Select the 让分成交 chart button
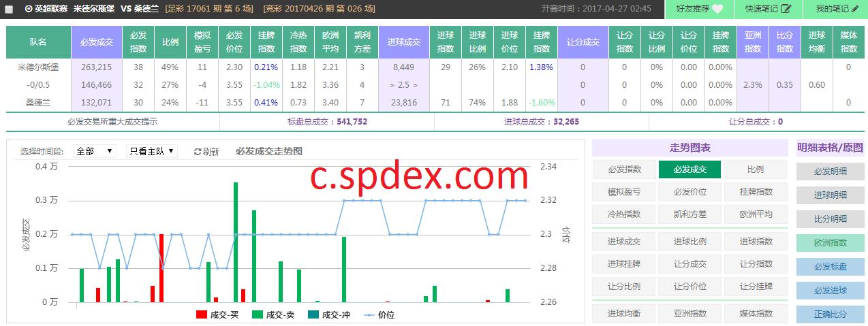868x326 pixels. (689, 263)
